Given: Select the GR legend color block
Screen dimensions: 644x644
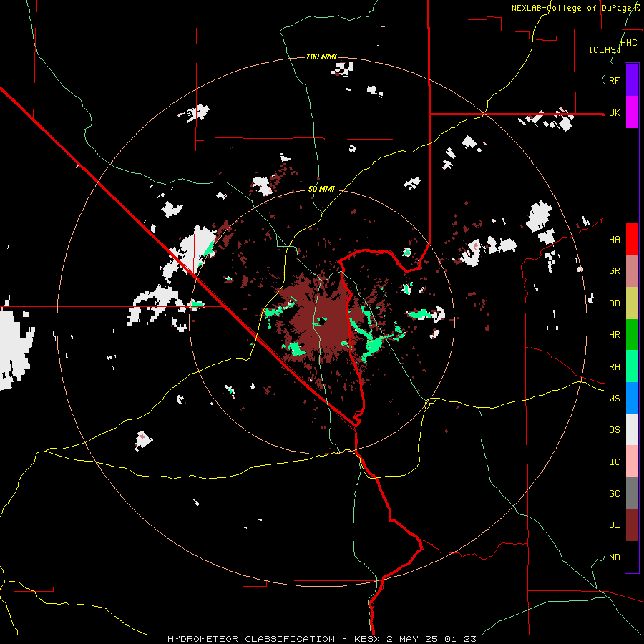Looking at the screenshot, I should (x=632, y=271).
